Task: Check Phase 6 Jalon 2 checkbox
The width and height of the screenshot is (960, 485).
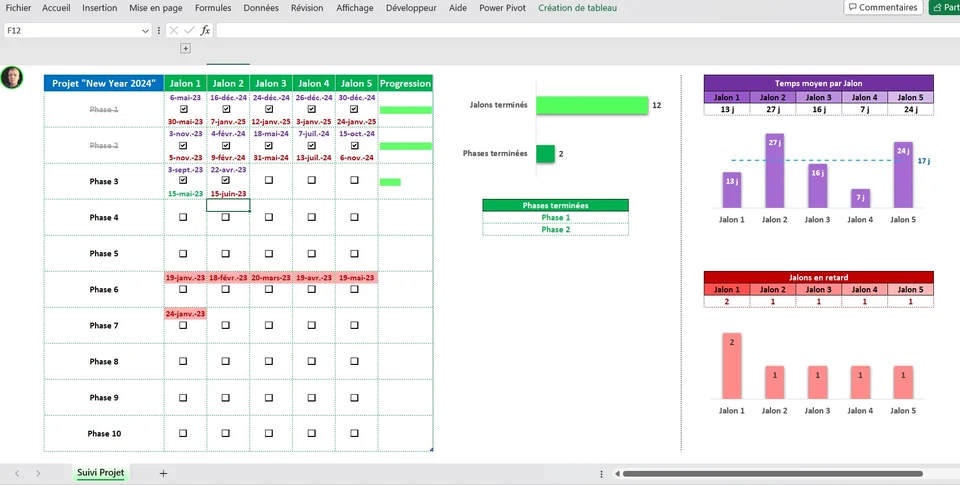Action: [226, 289]
